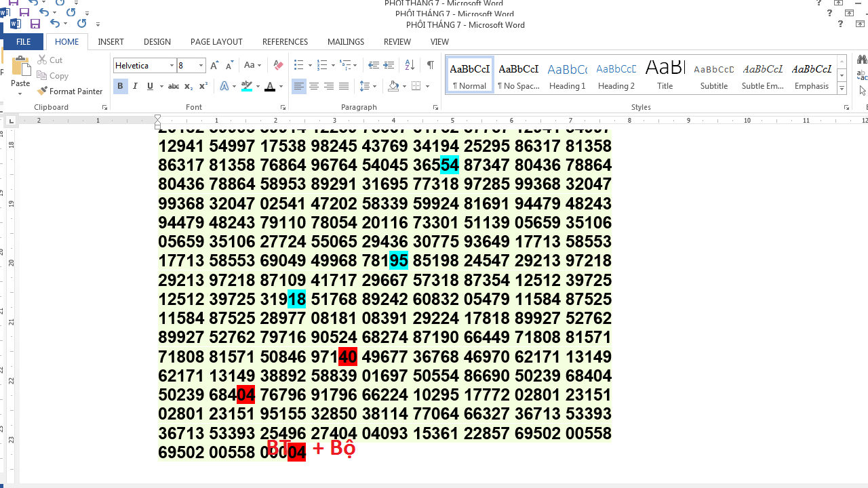This screenshot has height=488, width=868.
Task: Open the font size dropdown arrow
Action: coord(201,66)
